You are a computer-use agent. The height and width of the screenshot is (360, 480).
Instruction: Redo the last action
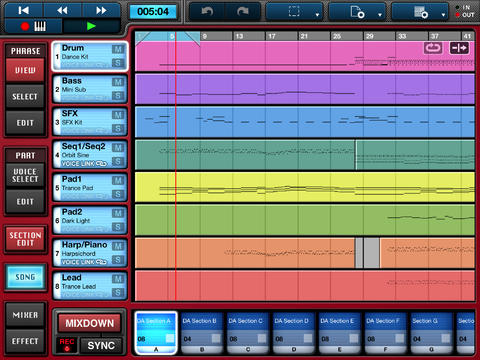(x=243, y=12)
